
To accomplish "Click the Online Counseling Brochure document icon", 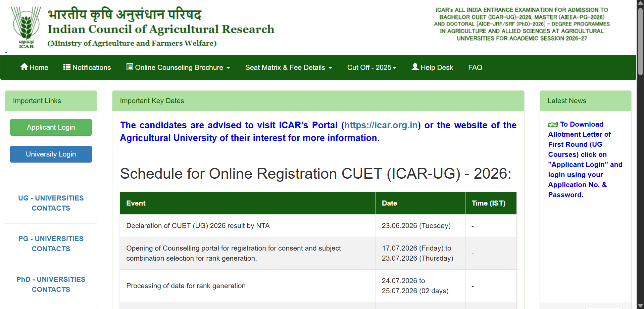I will (x=130, y=67).
